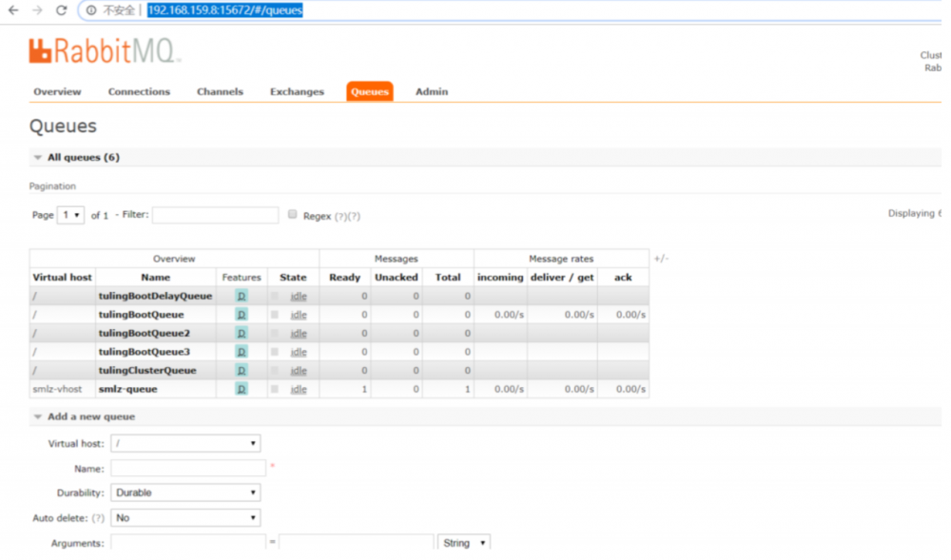Toggle the state checkbox on smlz-queue row
Screen dimensions: 951x560
(275, 389)
